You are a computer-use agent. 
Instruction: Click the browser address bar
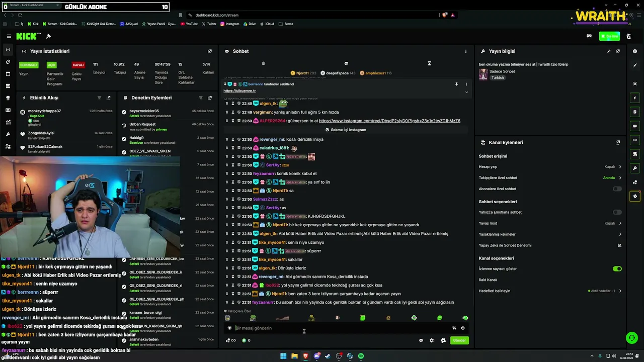click(x=312, y=15)
